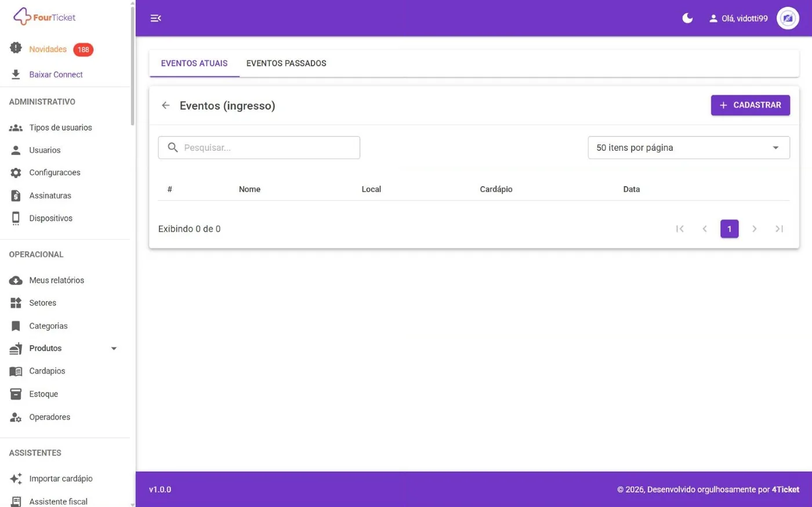This screenshot has height=507, width=812.
Task: Click the Categorias bookmark icon
Action: click(16, 326)
